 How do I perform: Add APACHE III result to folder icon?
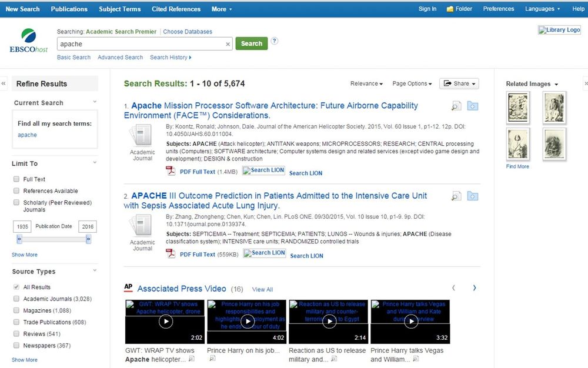(x=473, y=196)
